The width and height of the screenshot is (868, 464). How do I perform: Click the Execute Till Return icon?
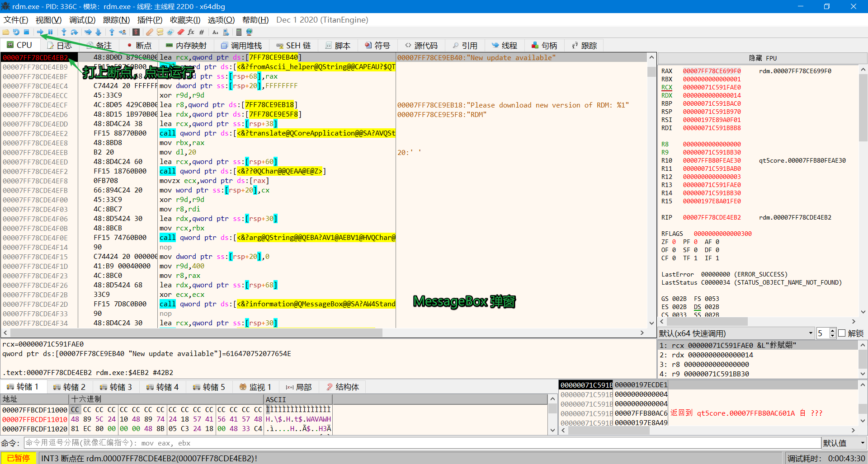[112, 32]
